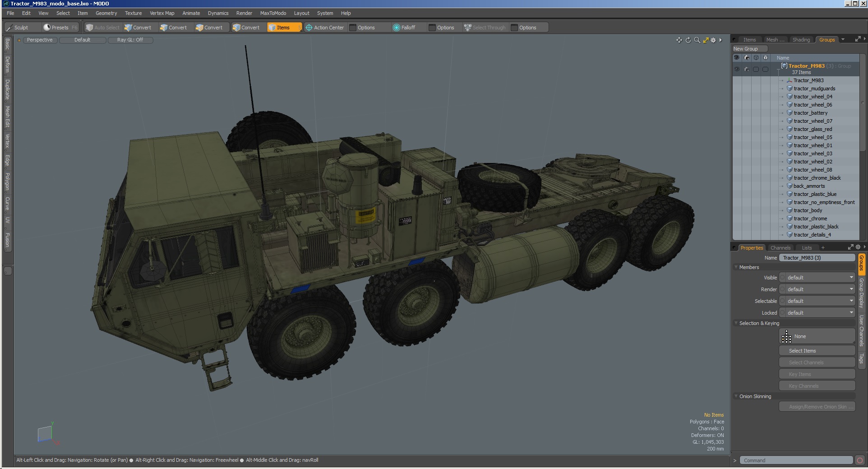Open the Default shading style dropdown

83,40
